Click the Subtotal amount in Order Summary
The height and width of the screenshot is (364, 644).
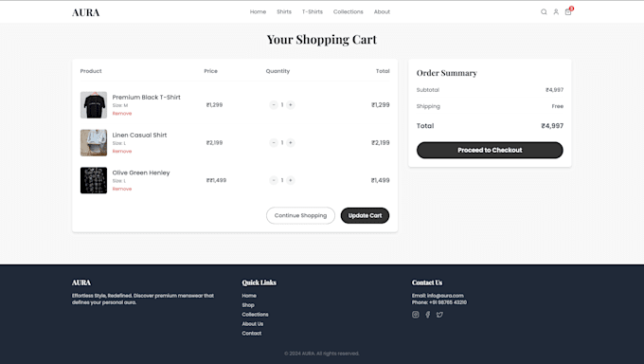[554, 90]
